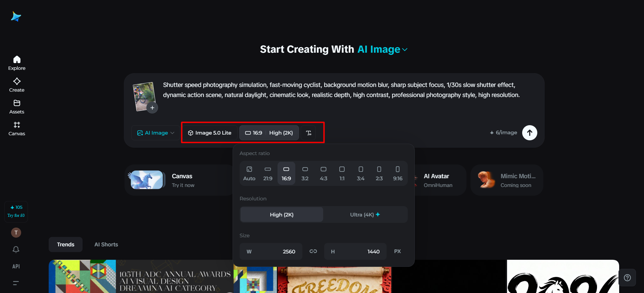Toggle the 16:9 High (2K) settings dropdown
644x293 pixels.
269,133
